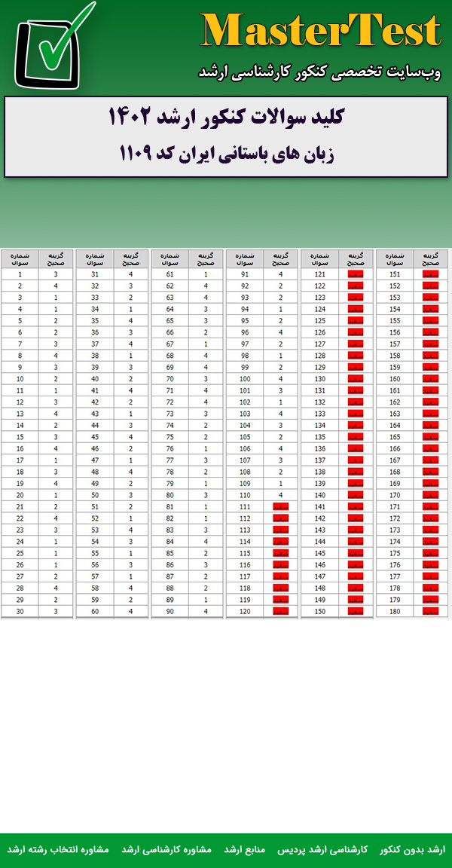Click the MasterTest yellow title text
Image resolution: width=452 pixels, height=868 pixels.
point(321,31)
